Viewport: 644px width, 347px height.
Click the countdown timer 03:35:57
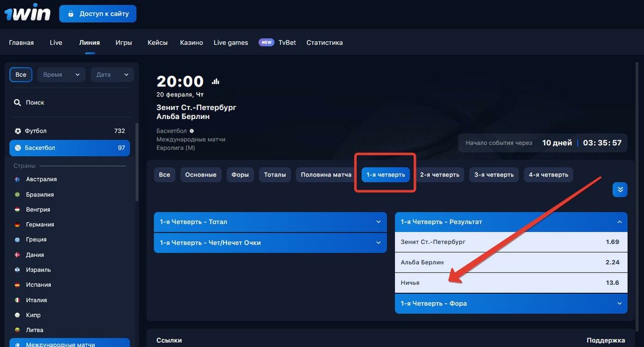602,143
